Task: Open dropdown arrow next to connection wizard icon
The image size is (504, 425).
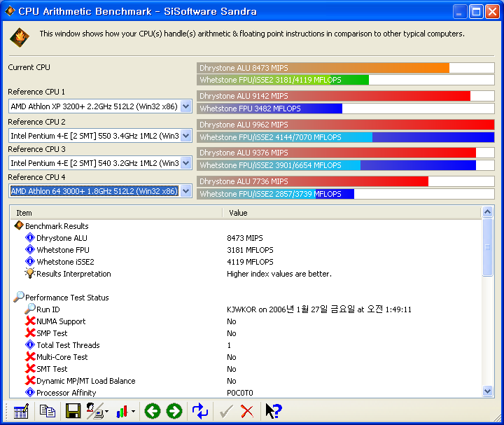Action: [x=106, y=412]
